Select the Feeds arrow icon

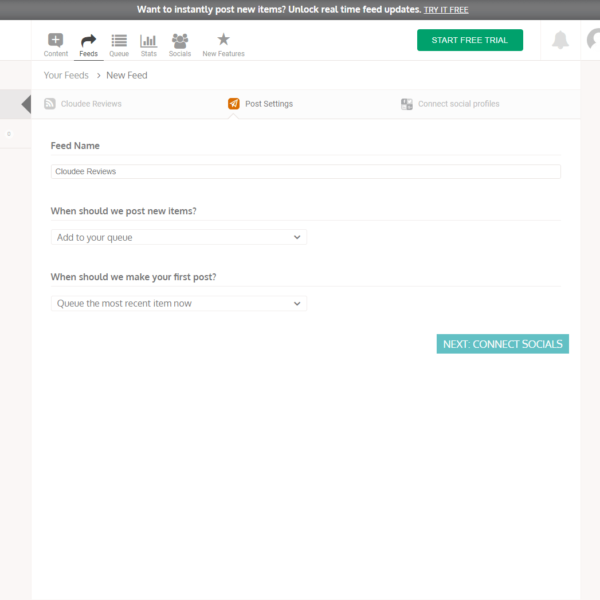88,40
